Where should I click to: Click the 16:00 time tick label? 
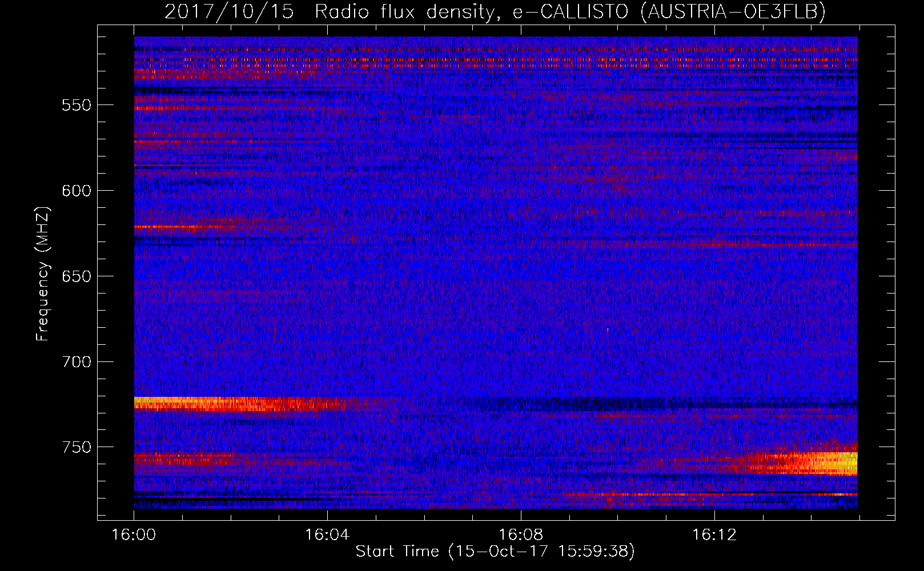pos(134,535)
